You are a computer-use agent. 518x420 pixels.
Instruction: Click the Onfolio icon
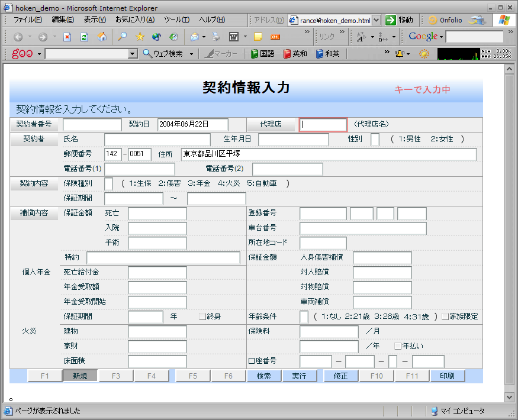point(445,20)
